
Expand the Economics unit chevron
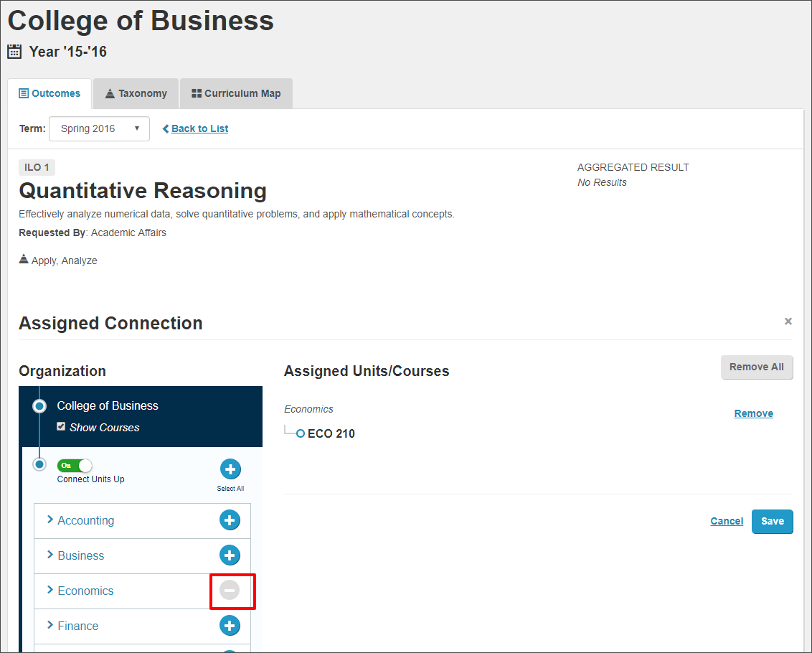pyautogui.click(x=50, y=590)
